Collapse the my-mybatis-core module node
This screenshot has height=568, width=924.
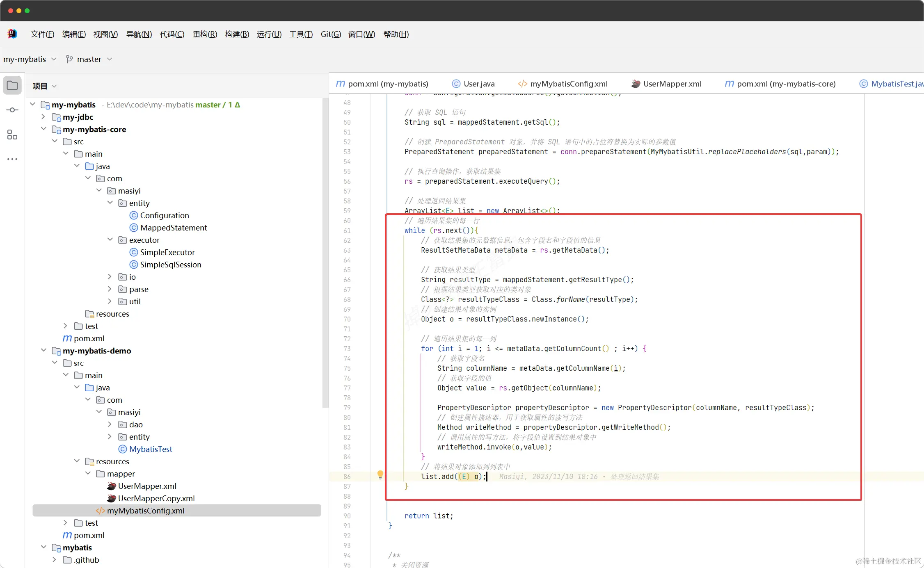(43, 129)
